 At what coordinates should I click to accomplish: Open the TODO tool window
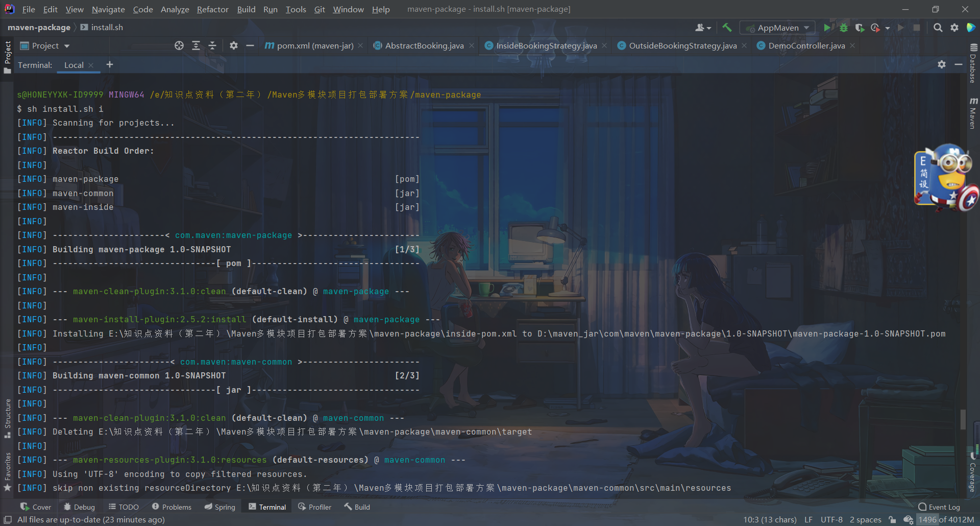coord(124,507)
